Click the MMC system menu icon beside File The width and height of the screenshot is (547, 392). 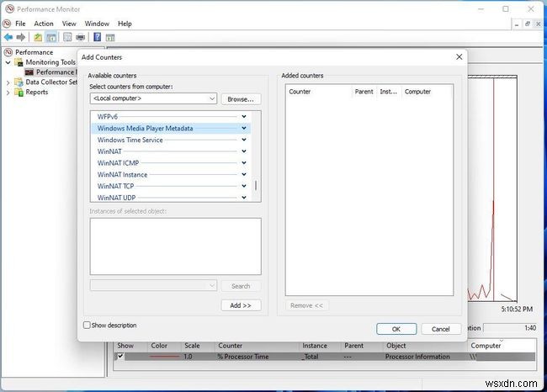[x=7, y=24]
